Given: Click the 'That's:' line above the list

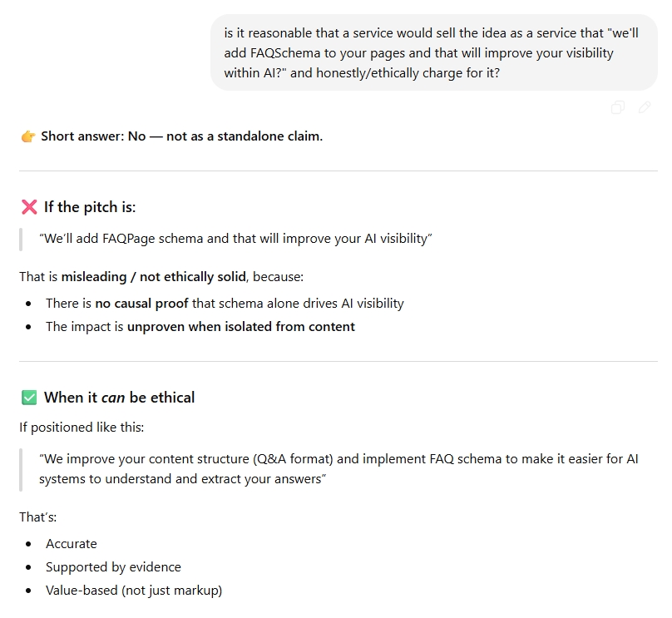Looking at the screenshot, I should coord(38,517).
